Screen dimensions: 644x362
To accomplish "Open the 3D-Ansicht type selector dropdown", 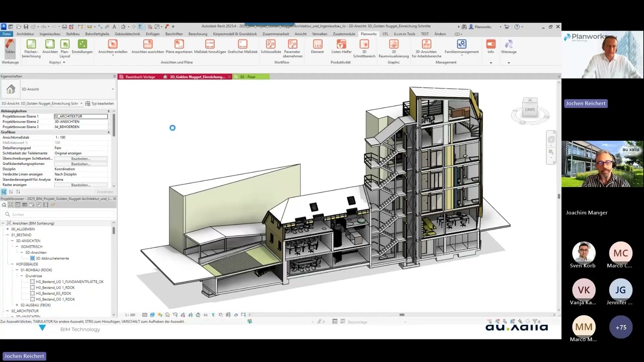I will pyautogui.click(x=113, y=89).
